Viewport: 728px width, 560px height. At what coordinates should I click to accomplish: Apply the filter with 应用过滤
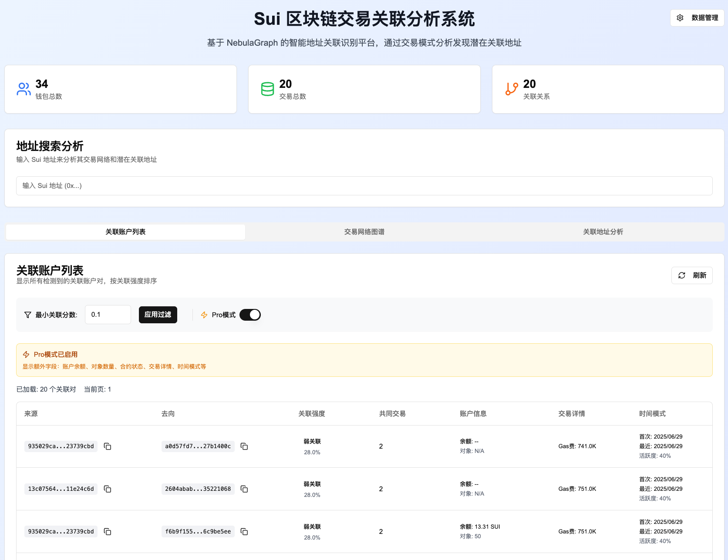pos(158,315)
